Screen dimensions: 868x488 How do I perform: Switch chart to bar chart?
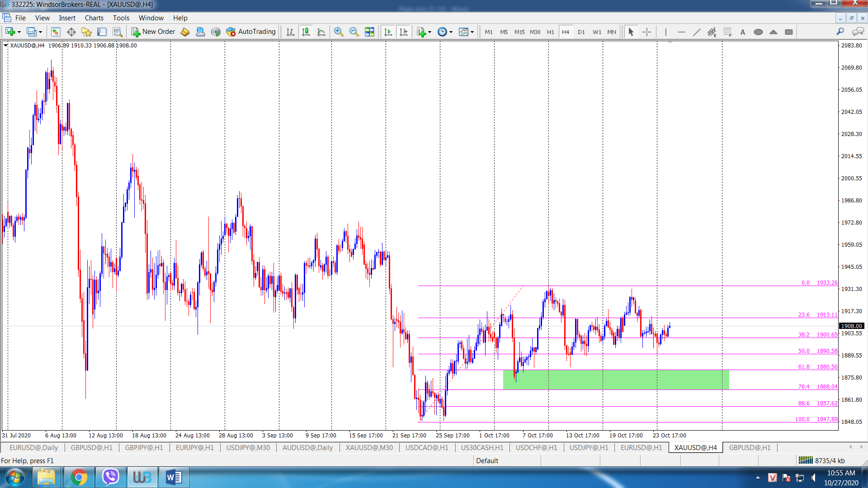[x=290, y=32]
